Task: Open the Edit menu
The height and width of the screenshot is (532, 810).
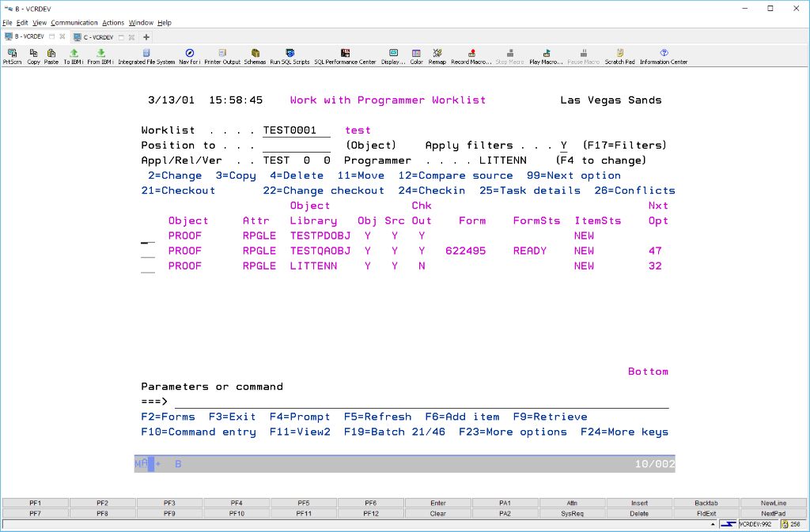Action: [x=22, y=23]
